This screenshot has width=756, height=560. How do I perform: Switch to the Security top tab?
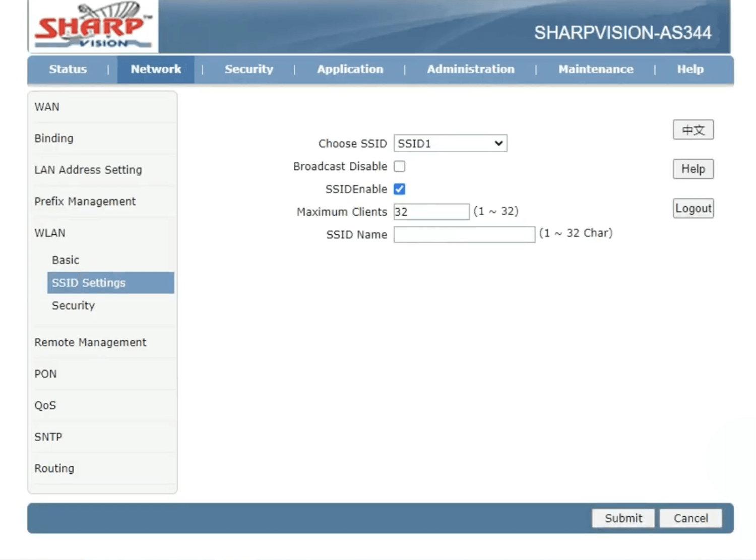(x=248, y=69)
